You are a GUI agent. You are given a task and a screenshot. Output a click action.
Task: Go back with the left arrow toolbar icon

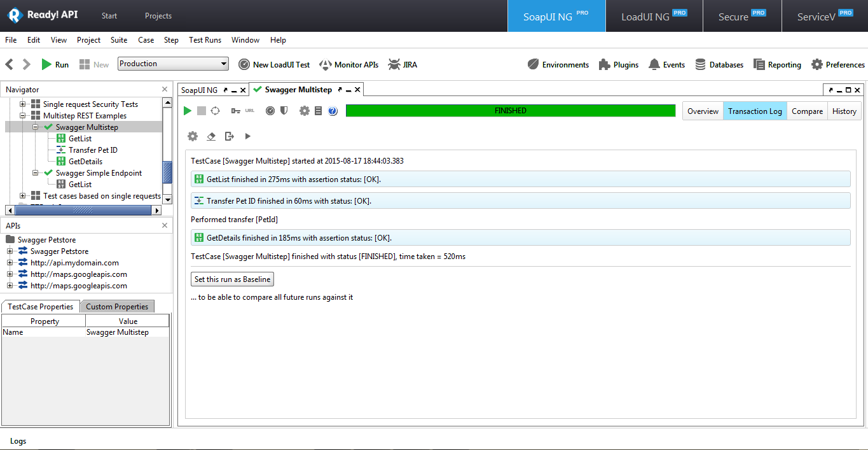(10, 64)
